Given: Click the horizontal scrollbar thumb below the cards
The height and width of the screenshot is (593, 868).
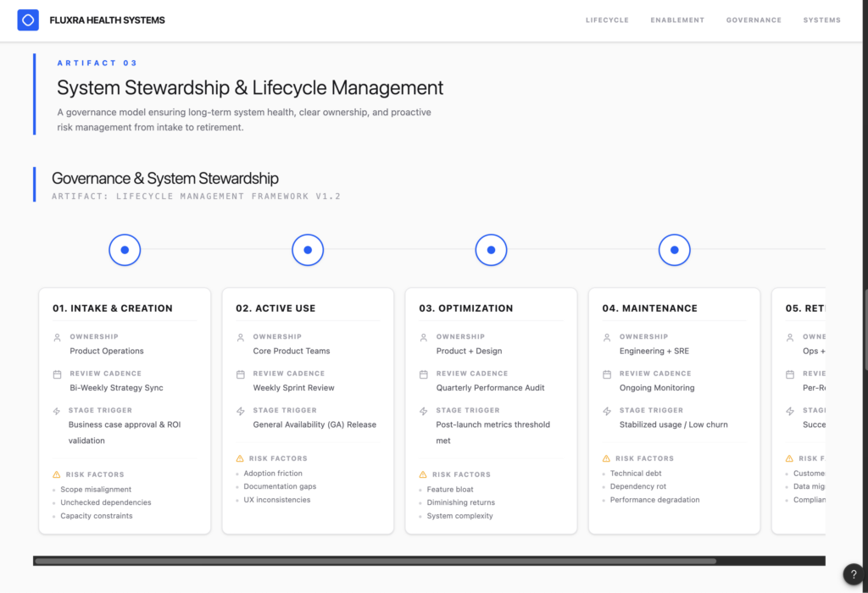Looking at the screenshot, I should (x=376, y=561).
